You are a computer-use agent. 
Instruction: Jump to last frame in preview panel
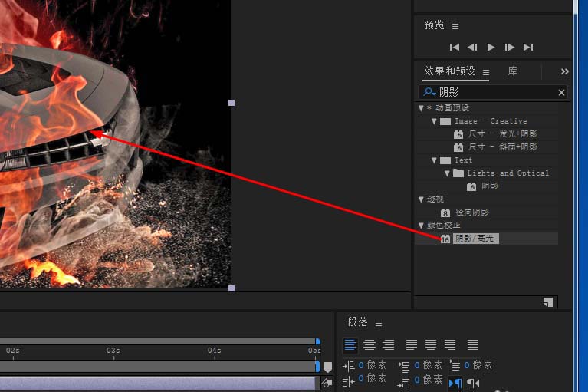click(x=528, y=47)
